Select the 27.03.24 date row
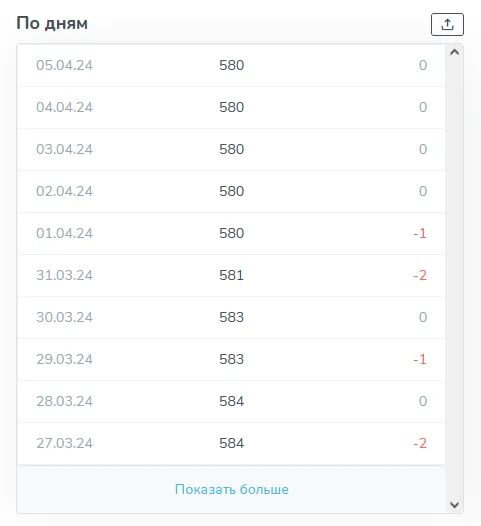The image size is (481, 526). (x=231, y=443)
